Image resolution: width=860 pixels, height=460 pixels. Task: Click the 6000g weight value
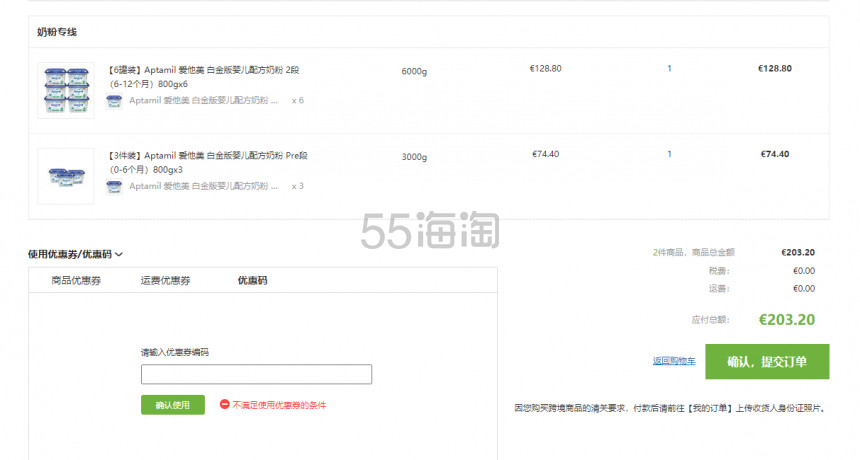414,71
